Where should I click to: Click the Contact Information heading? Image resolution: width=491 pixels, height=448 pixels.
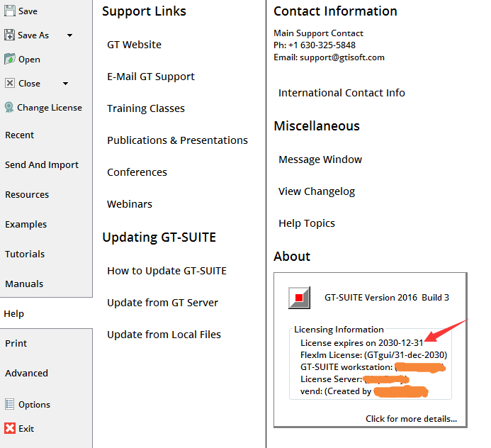(335, 11)
